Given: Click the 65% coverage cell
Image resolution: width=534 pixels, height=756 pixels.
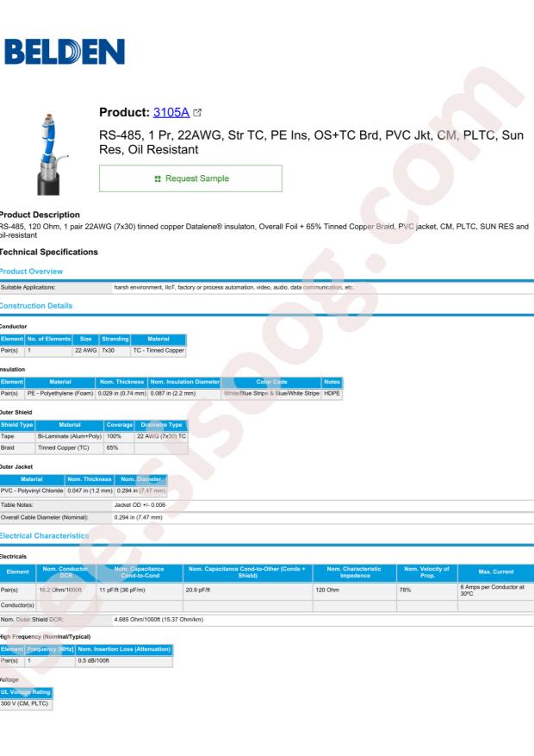Looking at the screenshot, I should pos(119,448).
